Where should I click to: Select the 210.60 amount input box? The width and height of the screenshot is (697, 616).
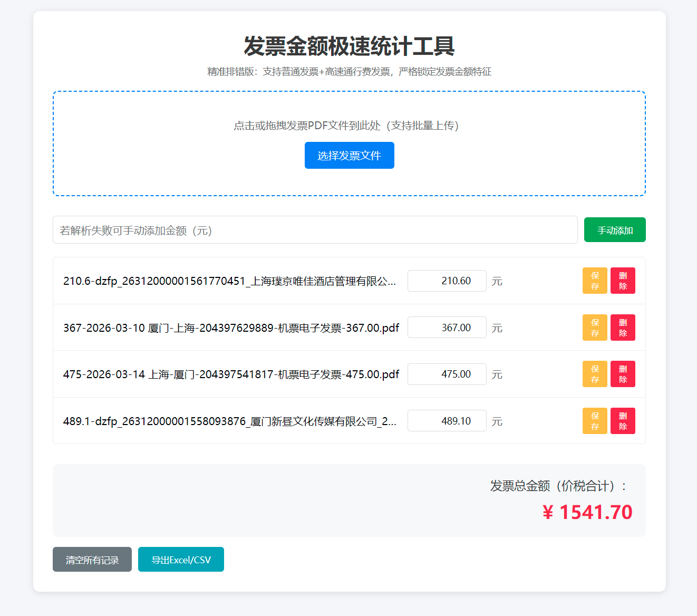pyautogui.click(x=447, y=281)
